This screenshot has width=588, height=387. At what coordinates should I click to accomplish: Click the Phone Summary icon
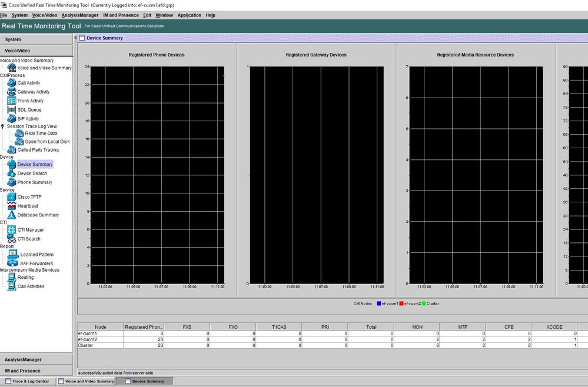[12, 182]
